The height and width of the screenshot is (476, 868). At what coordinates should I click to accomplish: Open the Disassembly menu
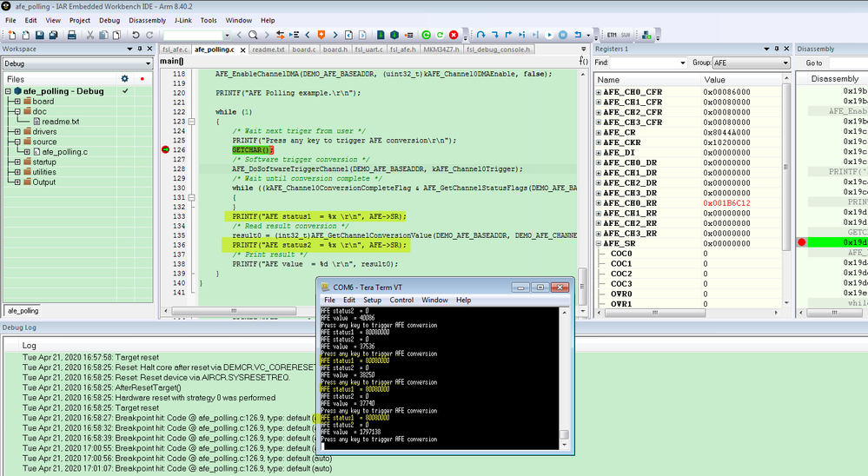click(147, 20)
